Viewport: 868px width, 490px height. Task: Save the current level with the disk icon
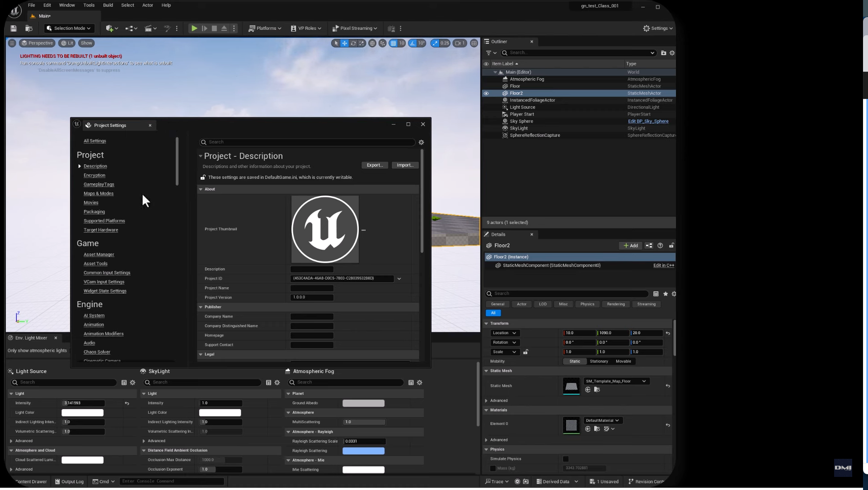[x=14, y=28]
